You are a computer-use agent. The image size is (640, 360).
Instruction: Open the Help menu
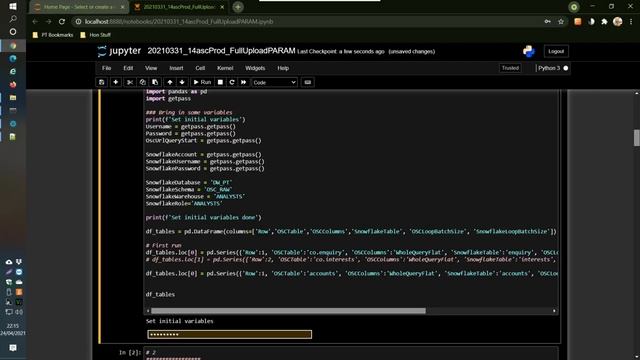tap(283, 68)
